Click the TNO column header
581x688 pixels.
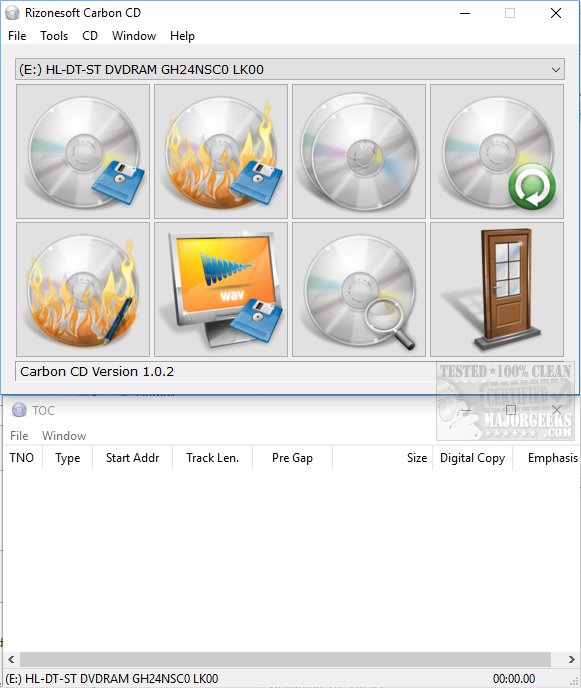(x=22, y=458)
